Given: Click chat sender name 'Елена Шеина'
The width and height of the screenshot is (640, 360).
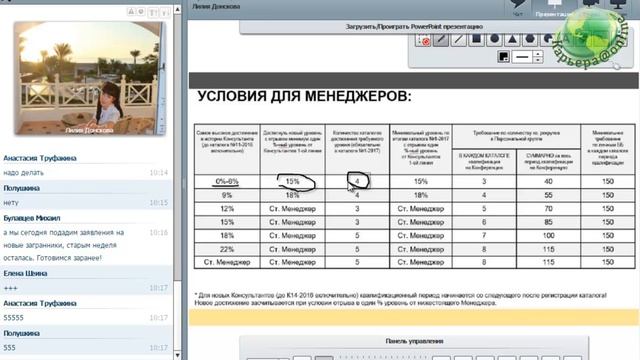Looking at the screenshot, I should (x=25, y=273).
